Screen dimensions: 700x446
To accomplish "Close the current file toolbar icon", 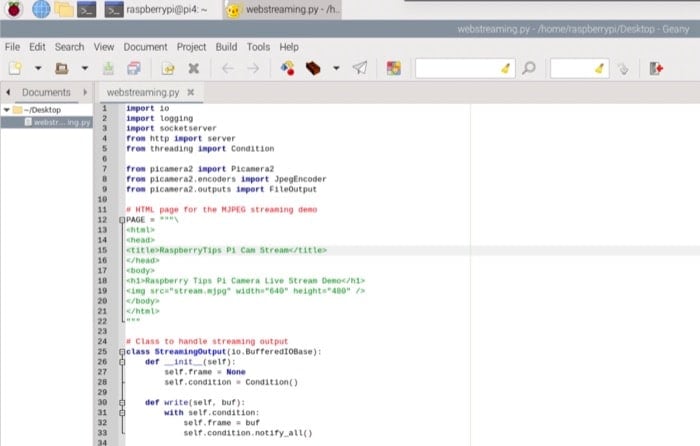I will (x=193, y=68).
